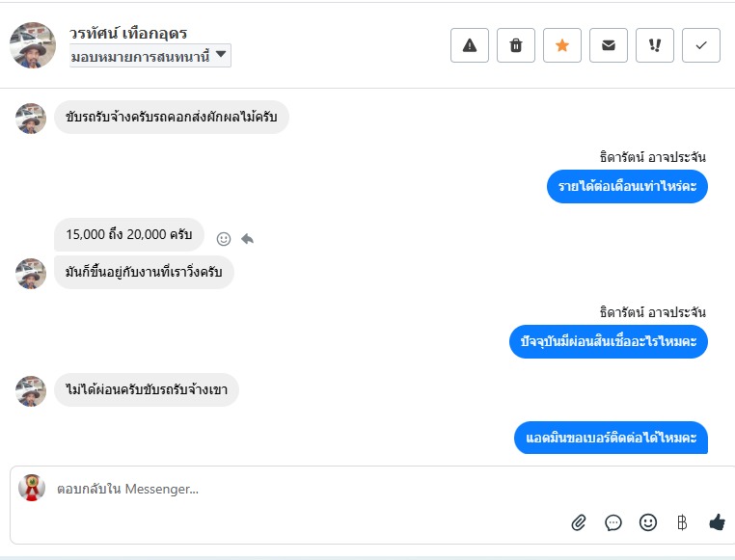The width and height of the screenshot is (735, 560).
Task: Type in the "ตอบกลับใน Messenger" reply field
Action: (289, 489)
